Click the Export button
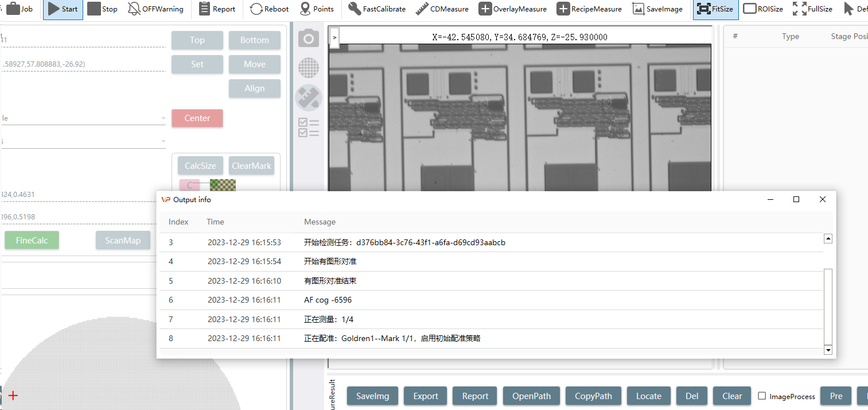The width and height of the screenshot is (868, 410). coord(426,396)
